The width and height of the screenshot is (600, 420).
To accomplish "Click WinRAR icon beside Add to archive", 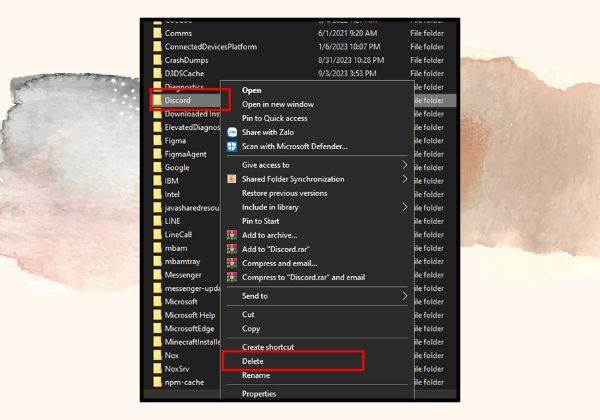I will click(x=232, y=235).
